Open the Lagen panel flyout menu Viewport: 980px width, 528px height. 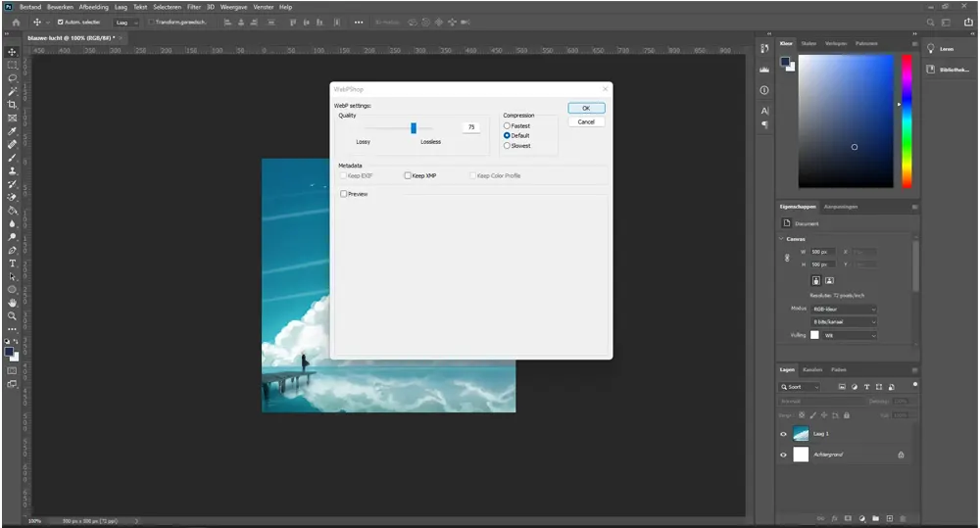914,370
